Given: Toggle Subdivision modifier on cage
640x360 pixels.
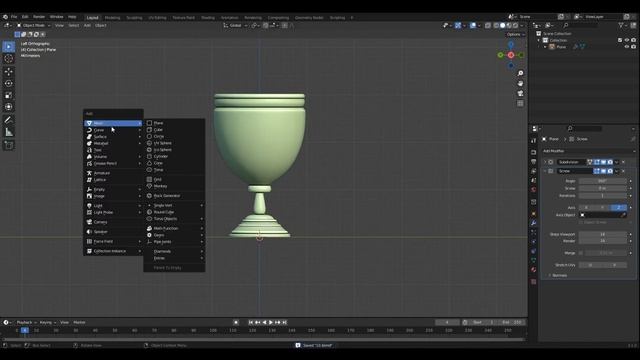Looking at the screenshot, I should (x=590, y=162).
